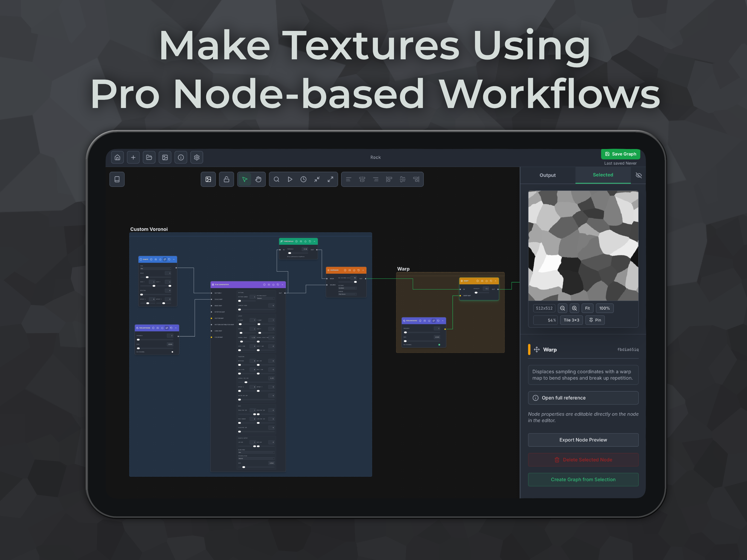Viewport: 747px width, 560px height.
Task: Zoom in the preview image
Action: pos(574,308)
